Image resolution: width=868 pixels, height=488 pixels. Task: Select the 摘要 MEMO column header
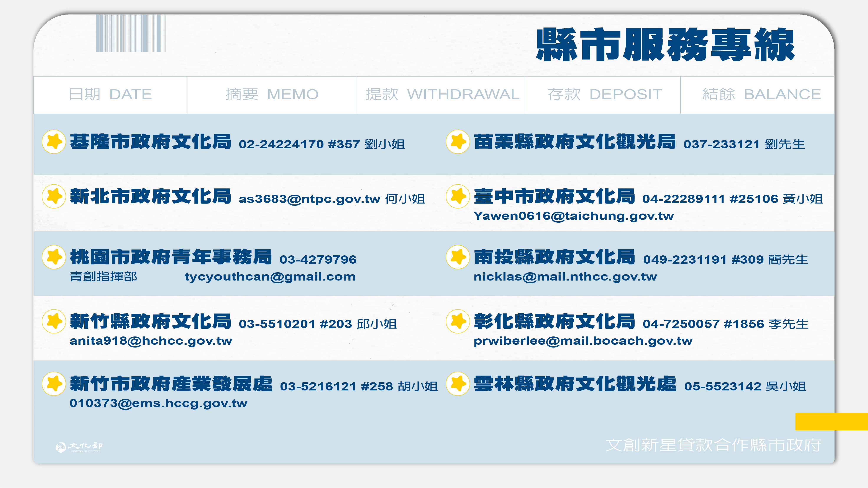click(x=272, y=95)
